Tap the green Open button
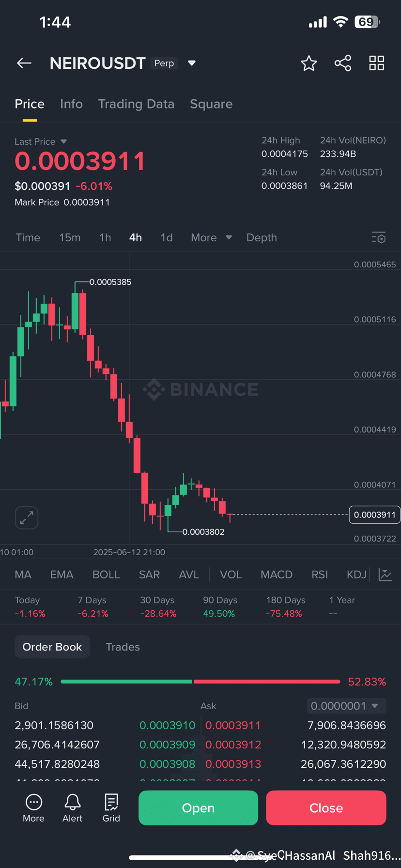 pos(198,808)
